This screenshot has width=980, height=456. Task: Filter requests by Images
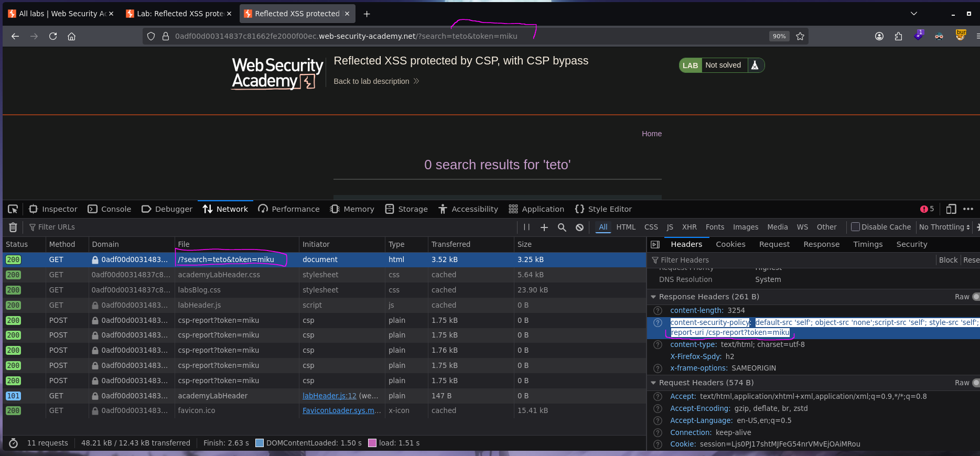click(746, 227)
